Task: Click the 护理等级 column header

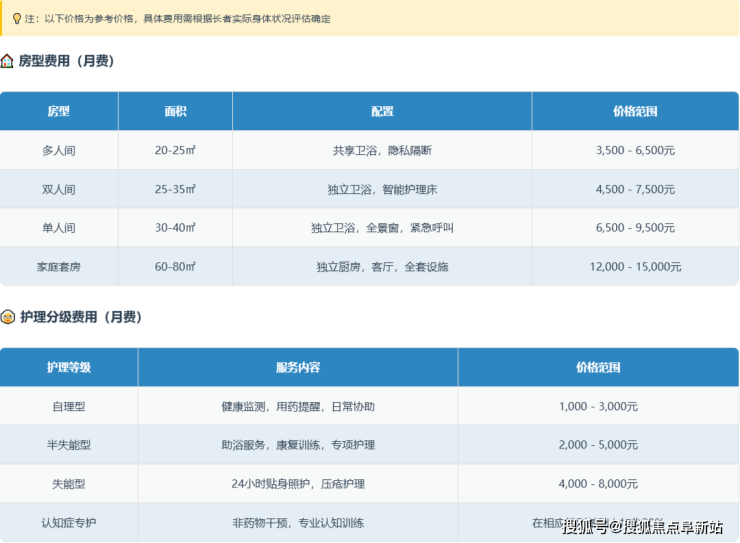Action: [69, 367]
